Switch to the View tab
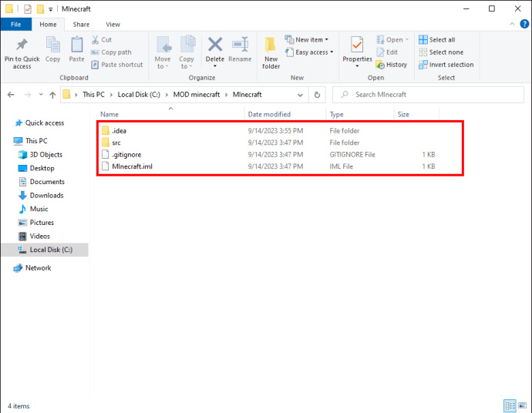Viewport: 532px width, 413px height. tap(113, 25)
